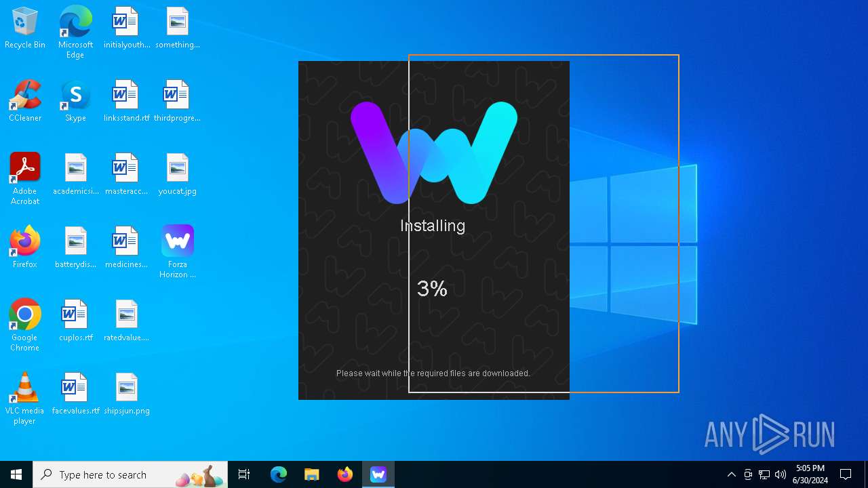Viewport: 868px width, 488px height.
Task: Open the Skype desktop shortcut
Action: (75, 101)
